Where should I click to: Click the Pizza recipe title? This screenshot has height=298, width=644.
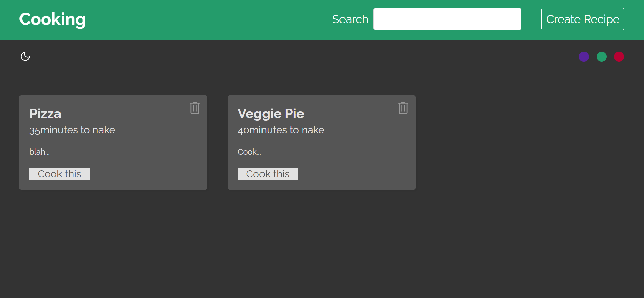[45, 114]
